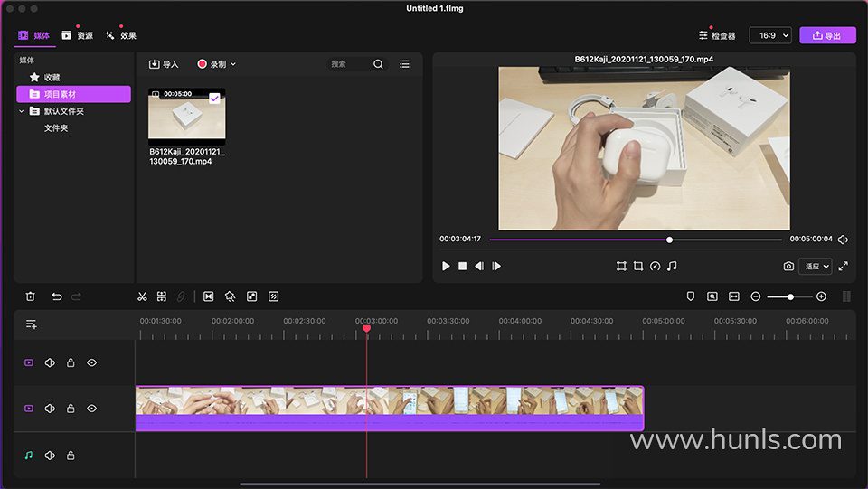Screen dimensions: 868x489
Task: Click the diagonal-lines edit toolbar icon
Action: coord(273,296)
